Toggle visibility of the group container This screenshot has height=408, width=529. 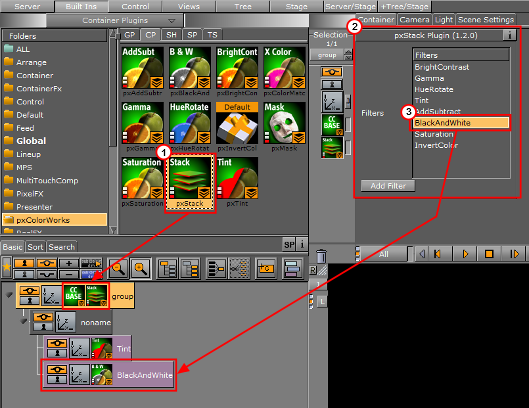tap(29, 291)
